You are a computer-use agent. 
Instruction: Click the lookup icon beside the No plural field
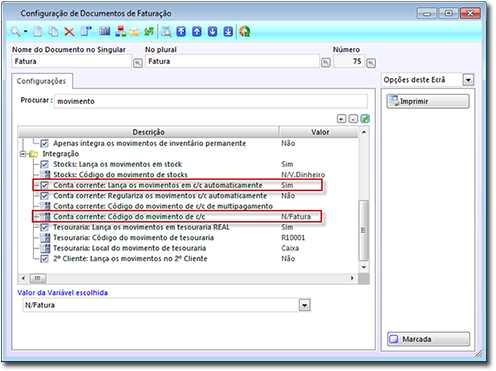(326, 63)
